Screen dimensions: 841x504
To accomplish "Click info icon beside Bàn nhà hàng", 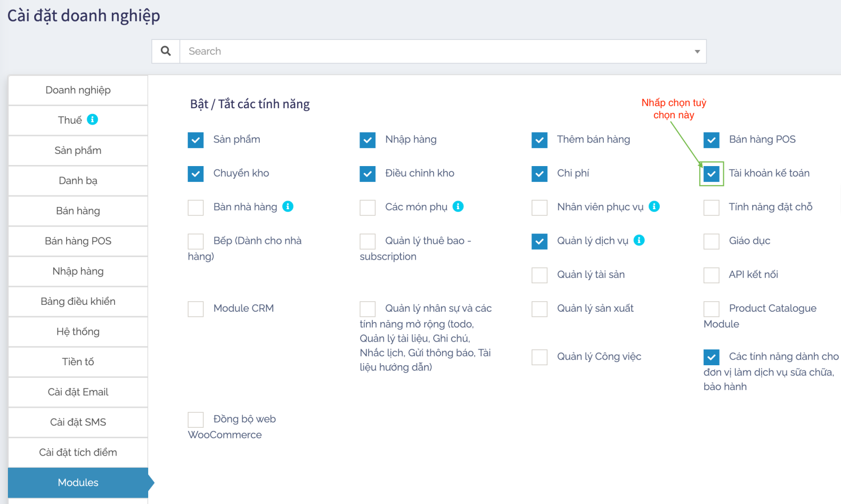I will pyautogui.click(x=288, y=207).
